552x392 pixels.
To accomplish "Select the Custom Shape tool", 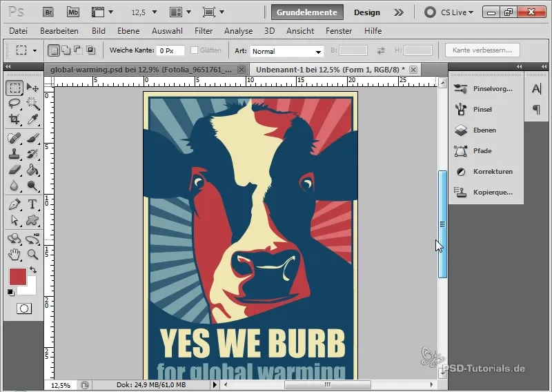I will (x=32, y=220).
